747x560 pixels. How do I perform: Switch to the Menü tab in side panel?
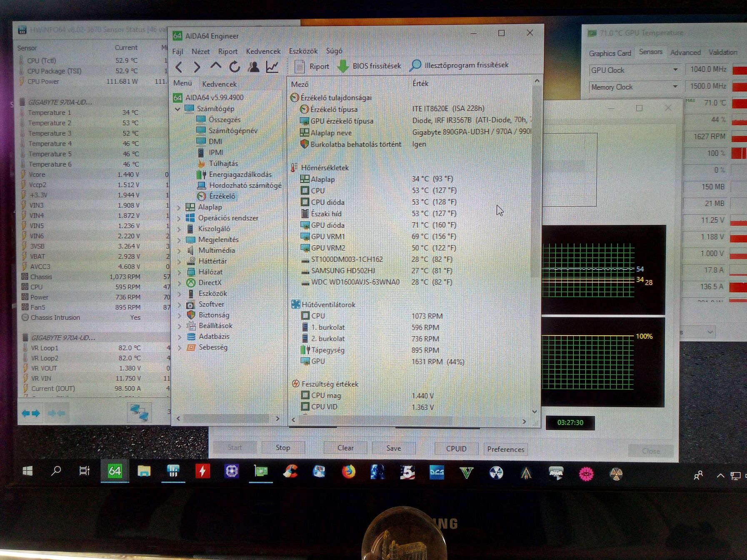coord(182,83)
